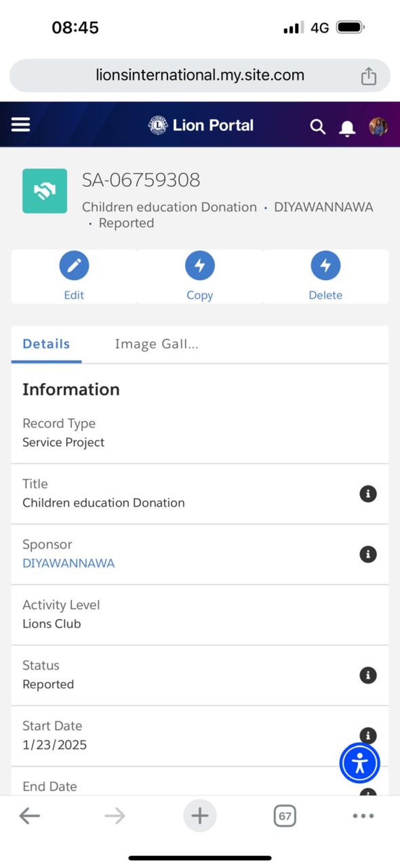Screen dimensions: 400x868
Task: Open the notifications bell
Action: click(x=347, y=128)
